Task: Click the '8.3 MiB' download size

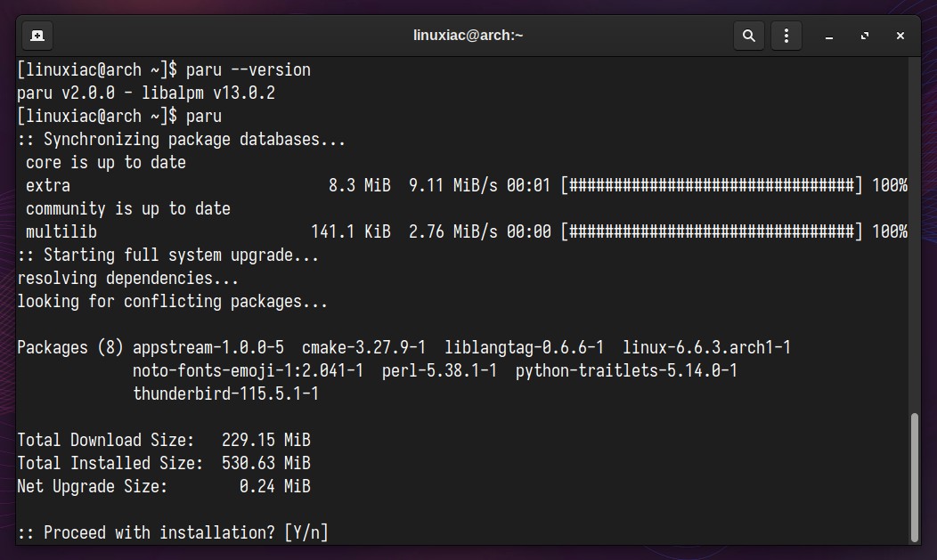Action: tap(359, 185)
